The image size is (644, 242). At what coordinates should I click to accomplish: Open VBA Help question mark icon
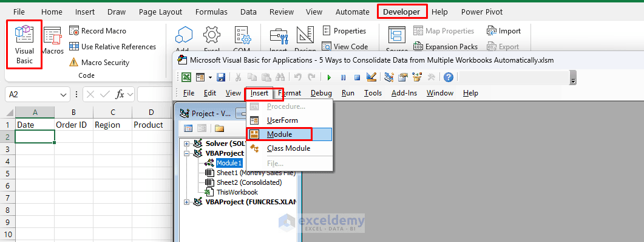[x=449, y=77]
